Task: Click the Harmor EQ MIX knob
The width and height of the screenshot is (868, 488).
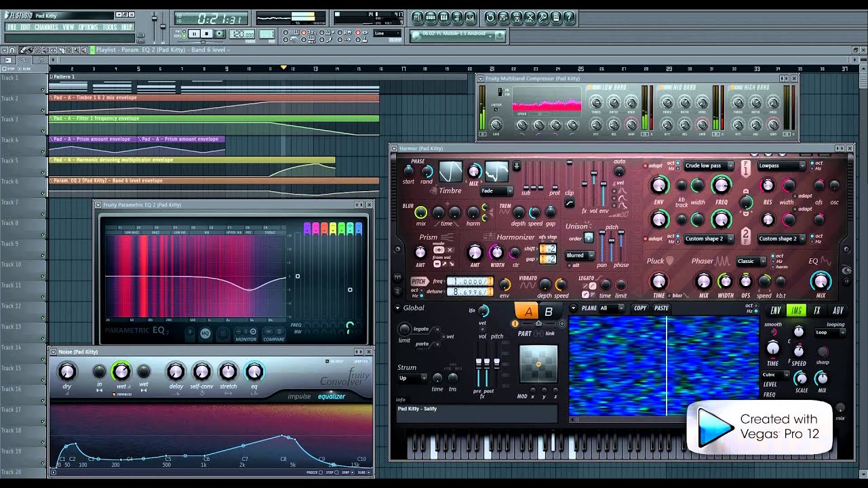Action: coord(821,281)
